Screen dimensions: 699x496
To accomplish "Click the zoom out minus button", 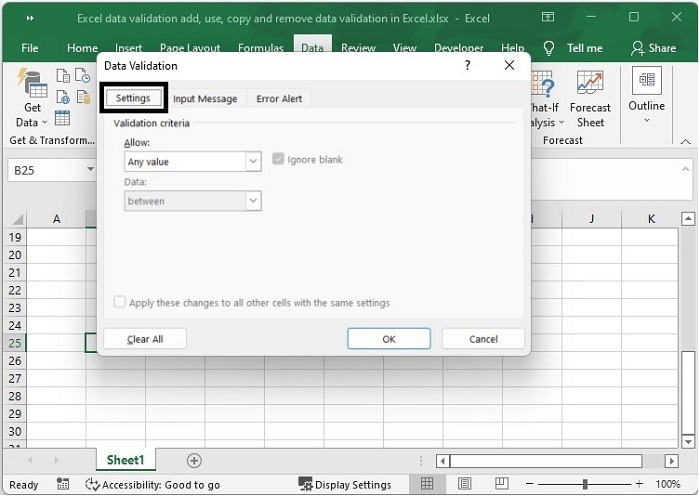I will [529, 484].
